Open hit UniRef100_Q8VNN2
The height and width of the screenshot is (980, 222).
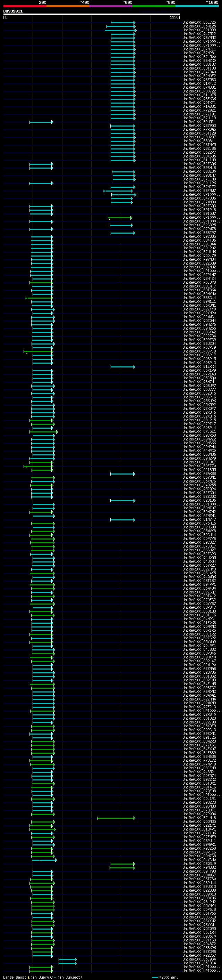click(199, 38)
